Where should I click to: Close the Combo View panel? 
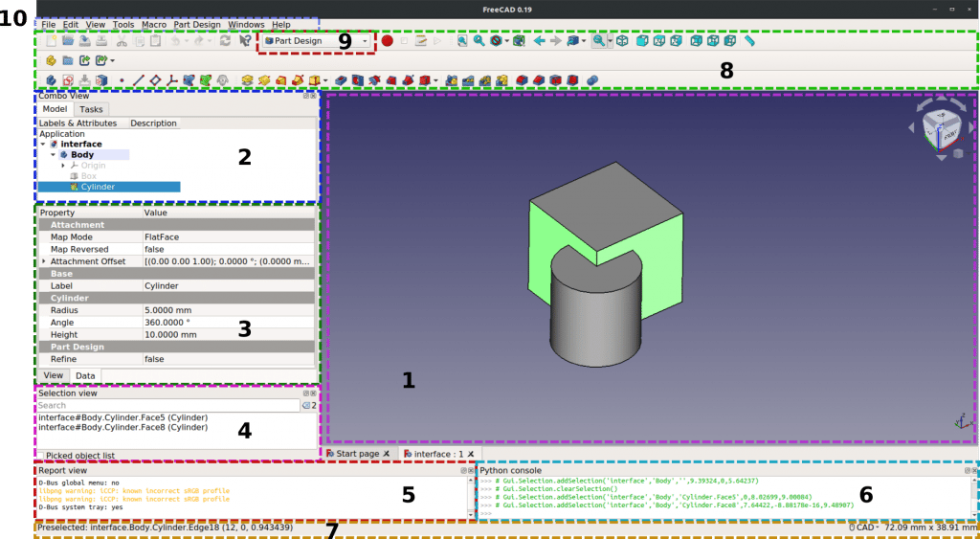click(314, 96)
